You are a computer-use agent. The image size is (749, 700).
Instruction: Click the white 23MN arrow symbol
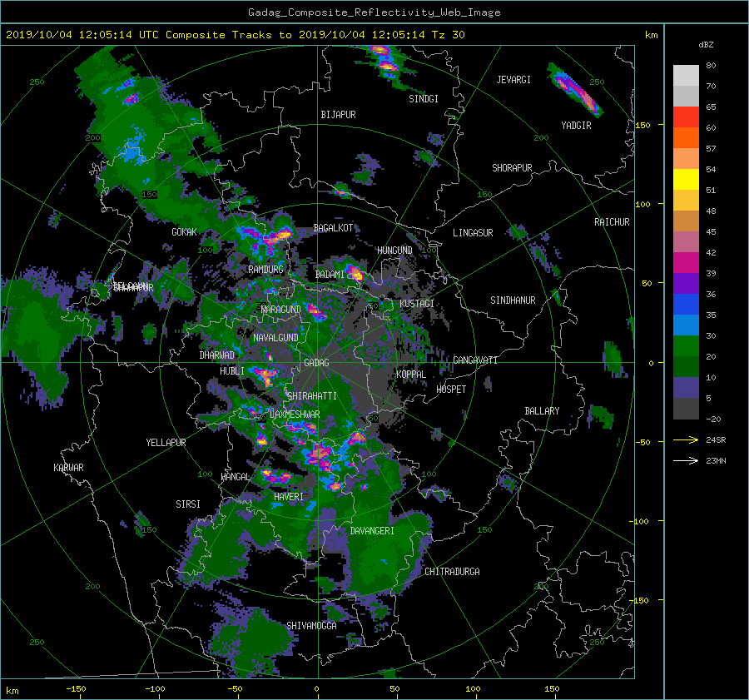tap(686, 460)
